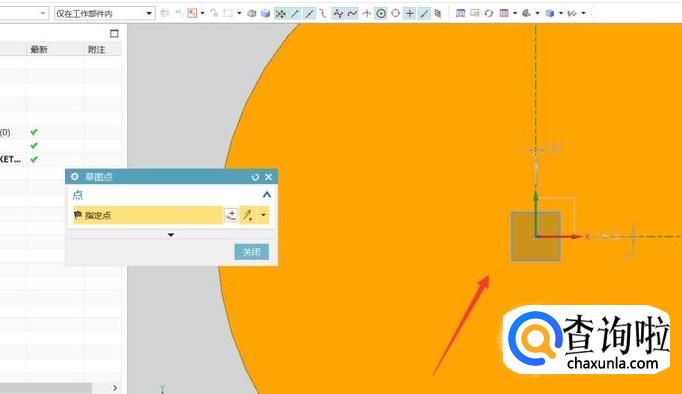
Task: Open the point type dropdown arrow beside 指定点
Action: 263,215
